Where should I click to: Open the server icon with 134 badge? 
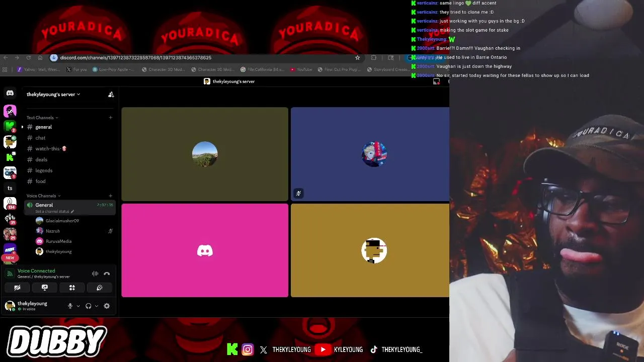10,203
